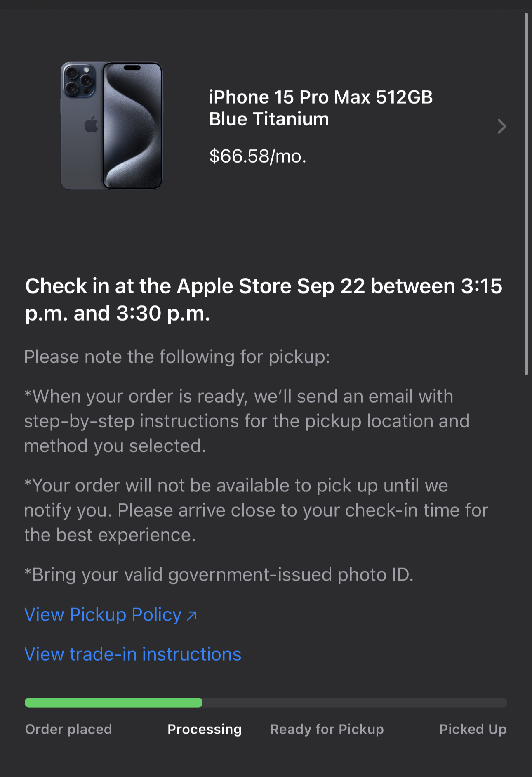The height and width of the screenshot is (777, 532).
Task: Select the Ready for Pickup status step
Action: (x=327, y=730)
